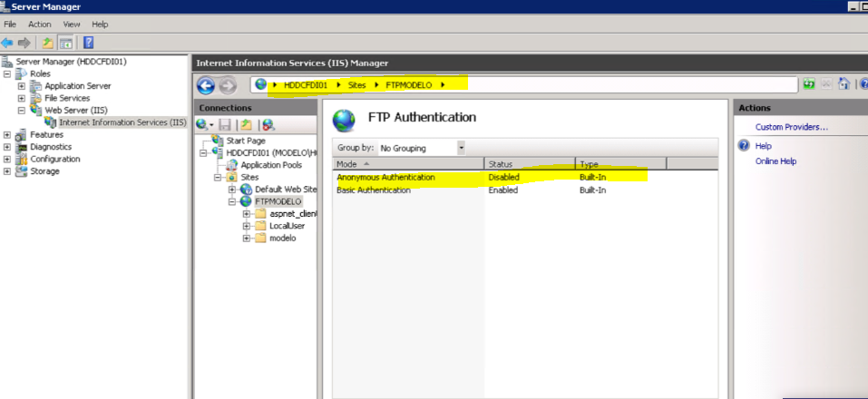Click the Home house icon in IIS Manager
868x399 pixels.
844,84
